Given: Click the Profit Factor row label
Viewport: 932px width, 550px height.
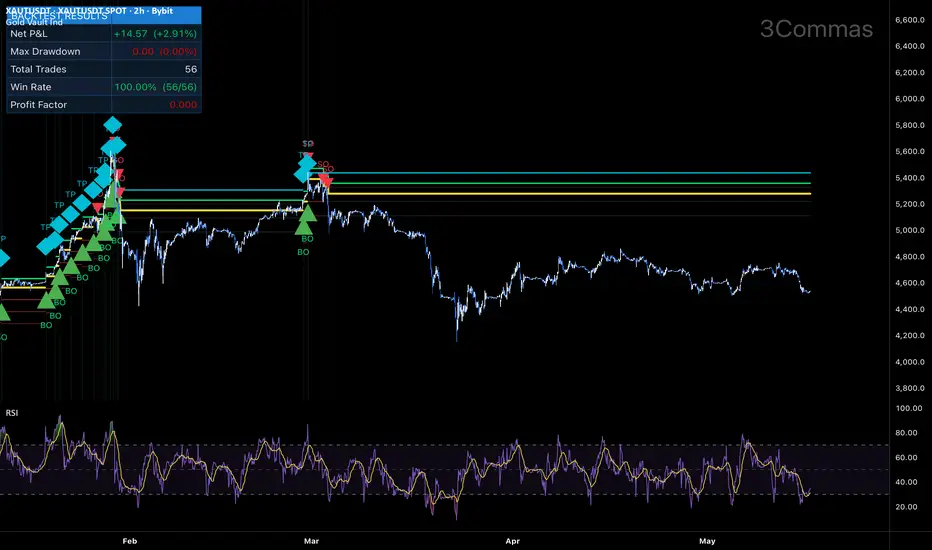Looking at the screenshot, I should pos(39,105).
